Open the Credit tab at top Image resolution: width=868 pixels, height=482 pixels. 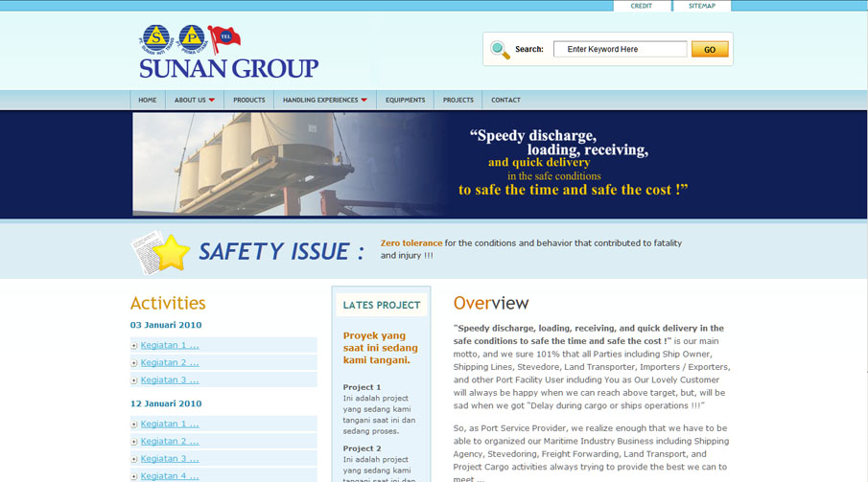pyautogui.click(x=642, y=6)
